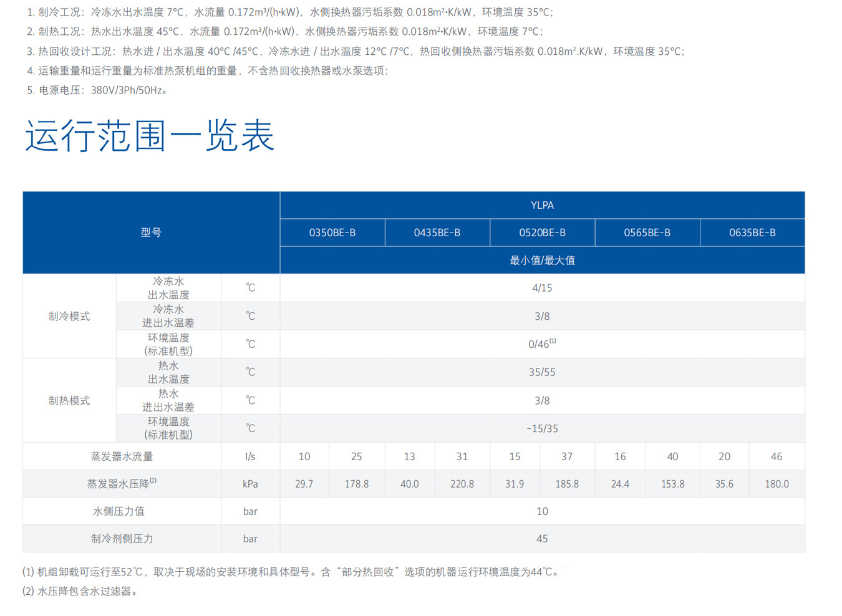Click the 制冷剂侧压力 value 45

pyautogui.click(x=542, y=539)
